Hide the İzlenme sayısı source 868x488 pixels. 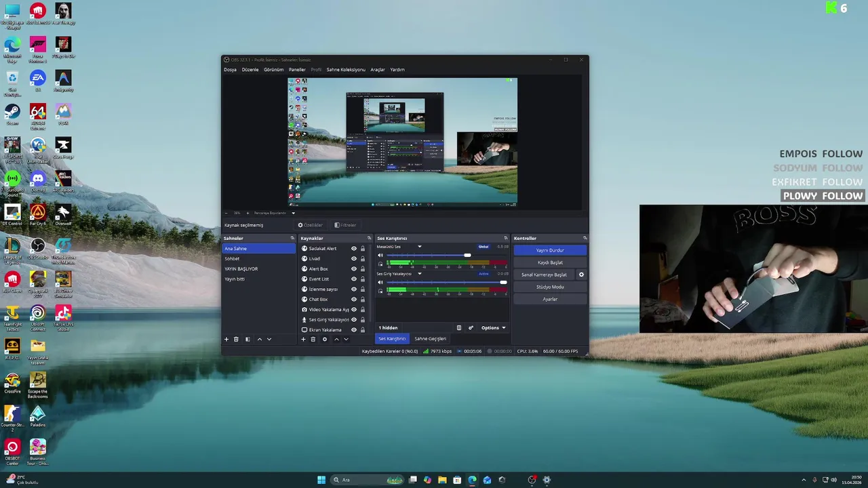tap(354, 289)
